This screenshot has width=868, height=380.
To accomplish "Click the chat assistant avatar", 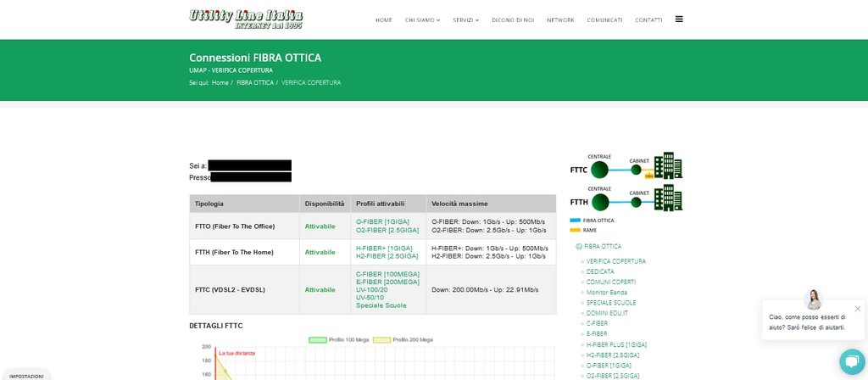I will [814, 299].
